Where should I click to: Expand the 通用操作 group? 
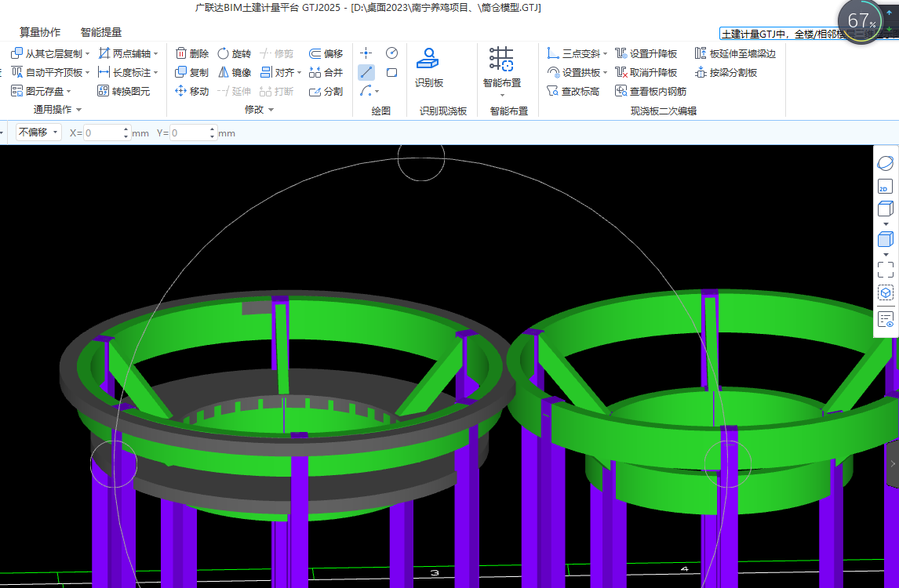click(57, 110)
